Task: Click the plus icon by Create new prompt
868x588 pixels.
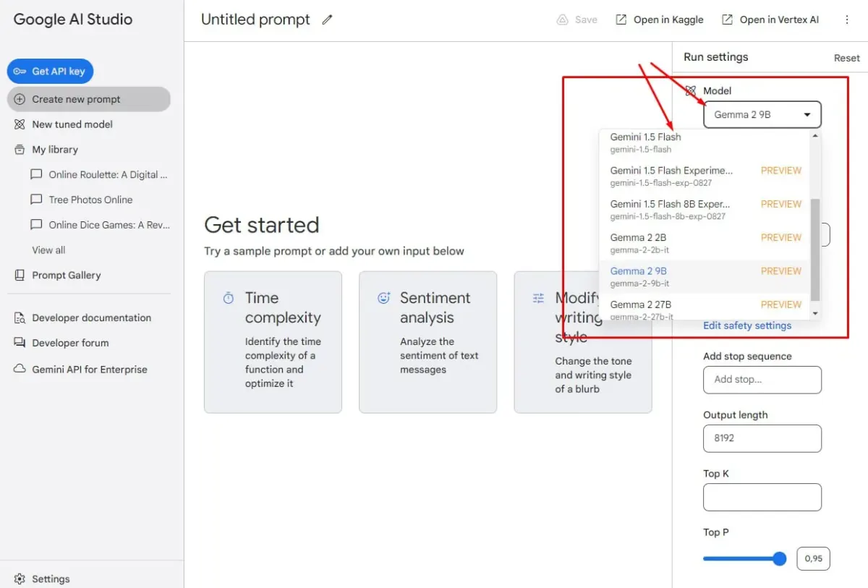Action: coord(20,99)
